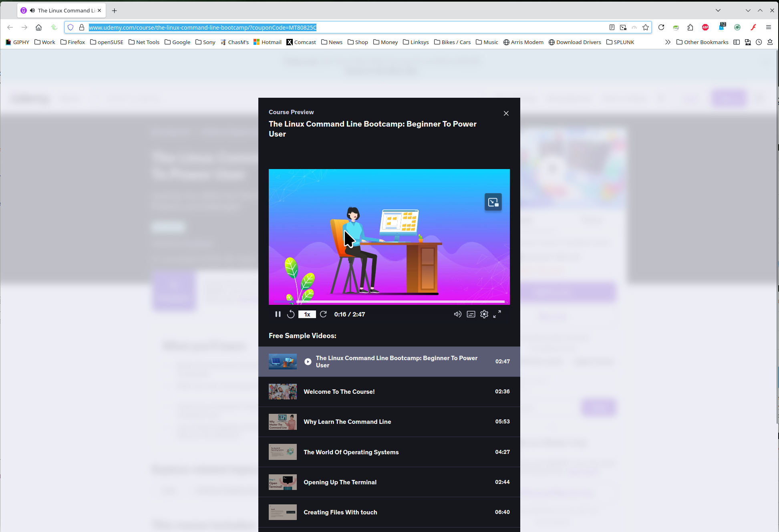Pause the course preview video
The width and height of the screenshot is (779, 532).
278,314
